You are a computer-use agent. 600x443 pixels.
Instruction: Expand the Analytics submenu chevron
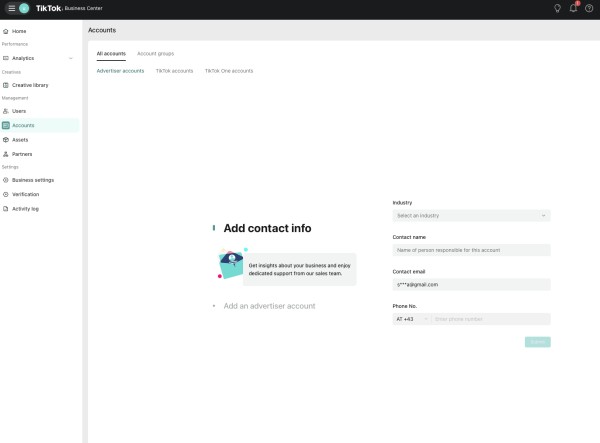[70, 58]
